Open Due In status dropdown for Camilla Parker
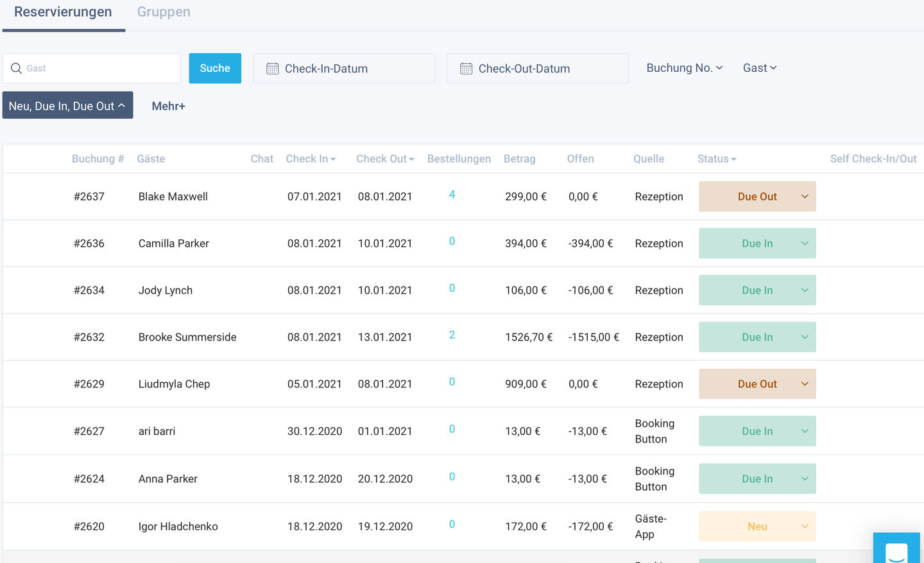This screenshot has width=924, height=563. pyautogui.click(x=757, y=244)
